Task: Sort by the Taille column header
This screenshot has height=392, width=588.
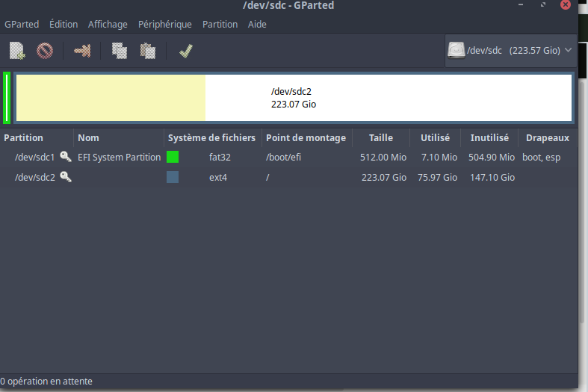Action: click(x=380, y=138)
